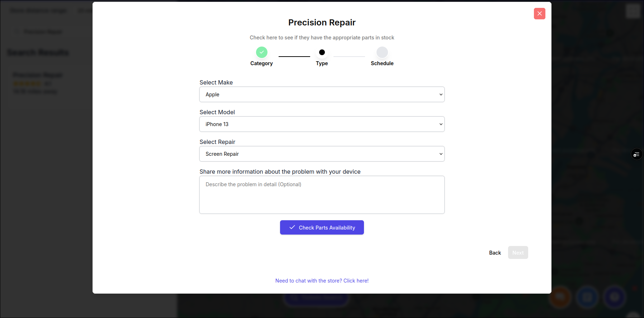
Task: Go Back to the previous step
Action: point(495,253)
